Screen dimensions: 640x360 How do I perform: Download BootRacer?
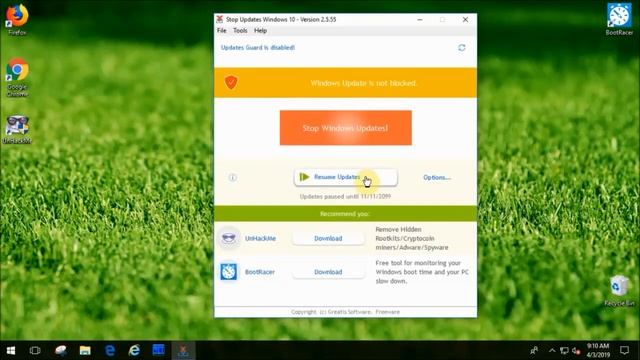tap(328, 272)
